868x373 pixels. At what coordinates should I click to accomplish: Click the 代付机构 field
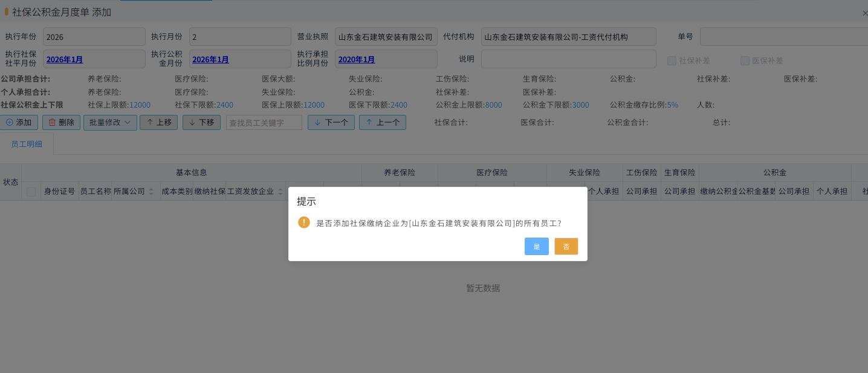point(569,37)
